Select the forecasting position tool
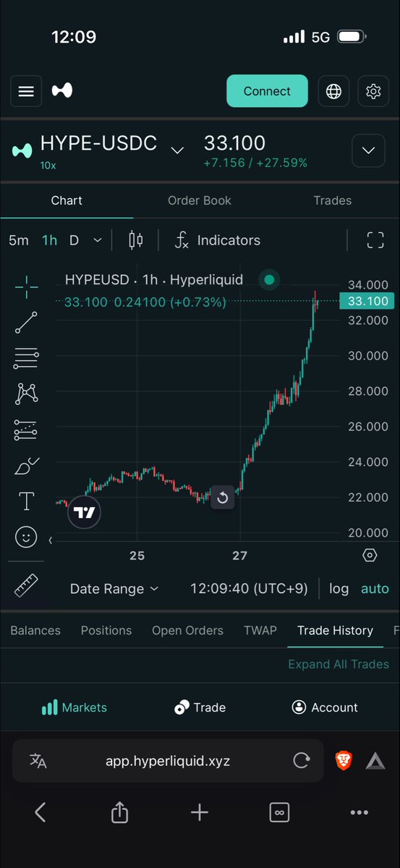 point(27,430)
